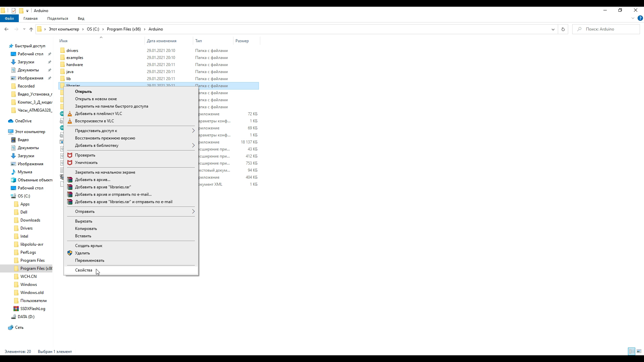Sort the file list by the 'Дата изменения' column

(x=161, y=41)
